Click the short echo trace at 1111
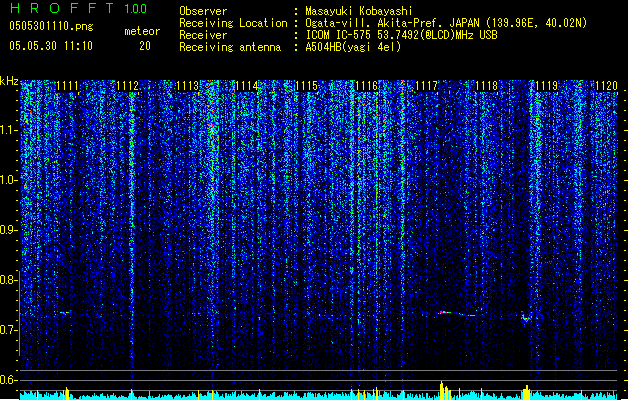 [65, 312]
